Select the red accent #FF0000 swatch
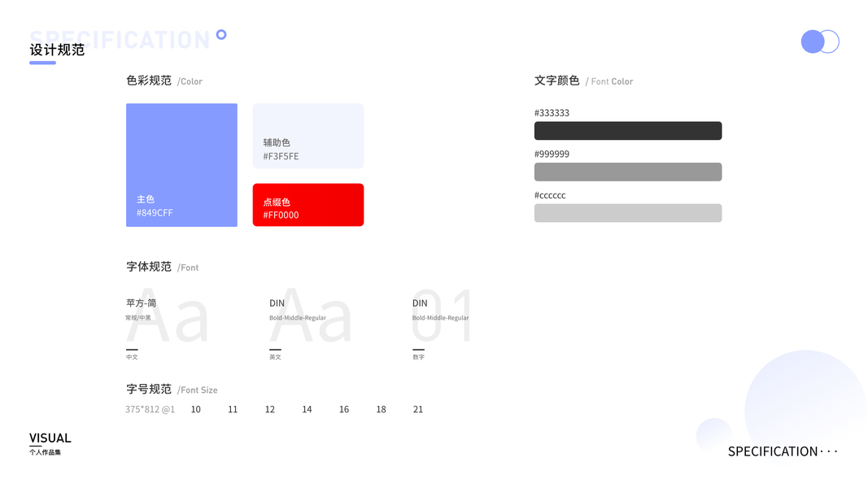The image size is (868, 488). click(x=308, y=205)
